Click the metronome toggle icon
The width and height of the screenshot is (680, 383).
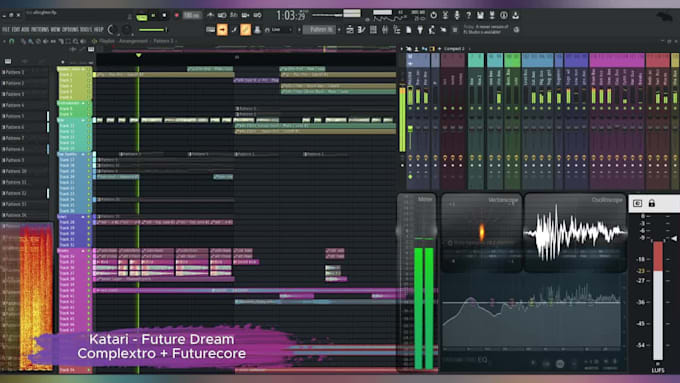(x=210, y=15)
